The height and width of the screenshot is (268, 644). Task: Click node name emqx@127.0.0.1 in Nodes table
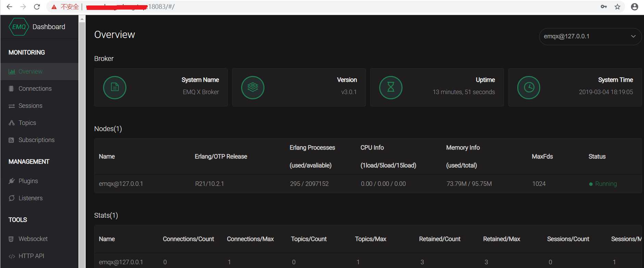point(121,184)
